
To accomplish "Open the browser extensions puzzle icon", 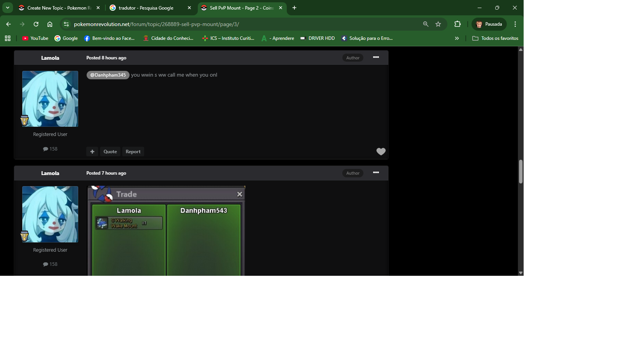I will (x=457, y=24).
